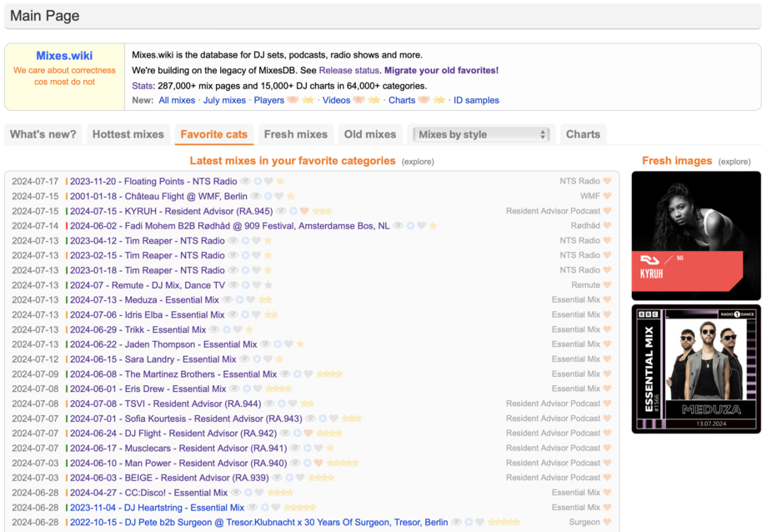Image resolution: width=767 pixels, height=532 pixels.
Task: Click the play icon on the Remute row
Action: (245, 285)
